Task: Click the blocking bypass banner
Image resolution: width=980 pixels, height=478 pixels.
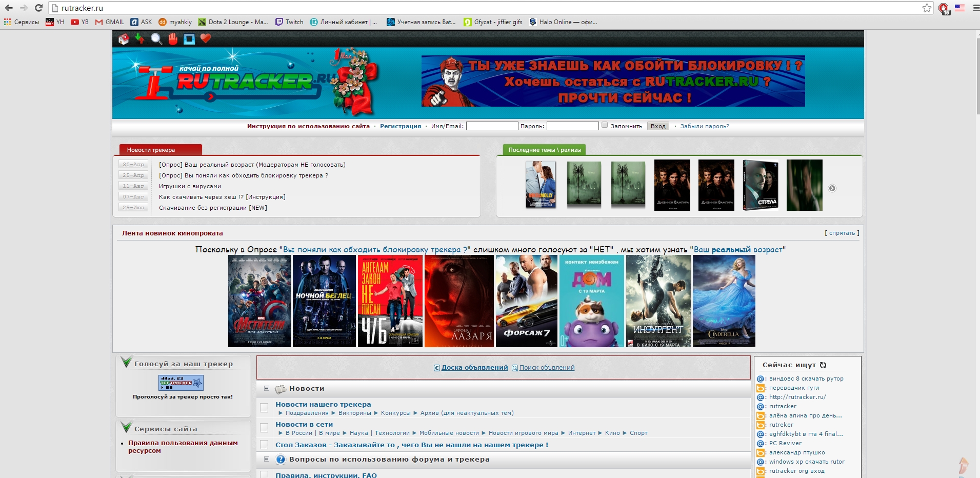Action: pyautogui.click(x=613, y=81)
